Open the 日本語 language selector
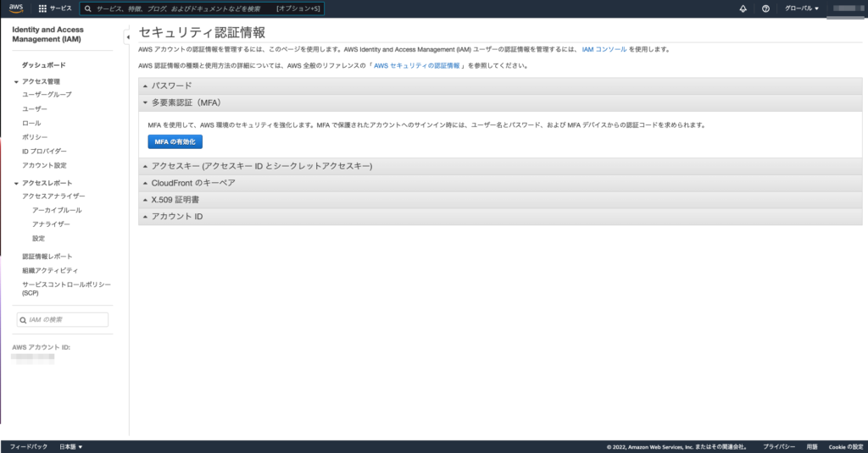This screenshot has height=453, width=868. (70, 446)
